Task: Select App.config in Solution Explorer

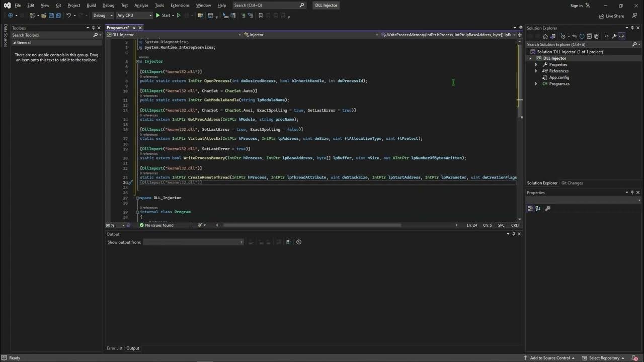Action: coord(559,77)
